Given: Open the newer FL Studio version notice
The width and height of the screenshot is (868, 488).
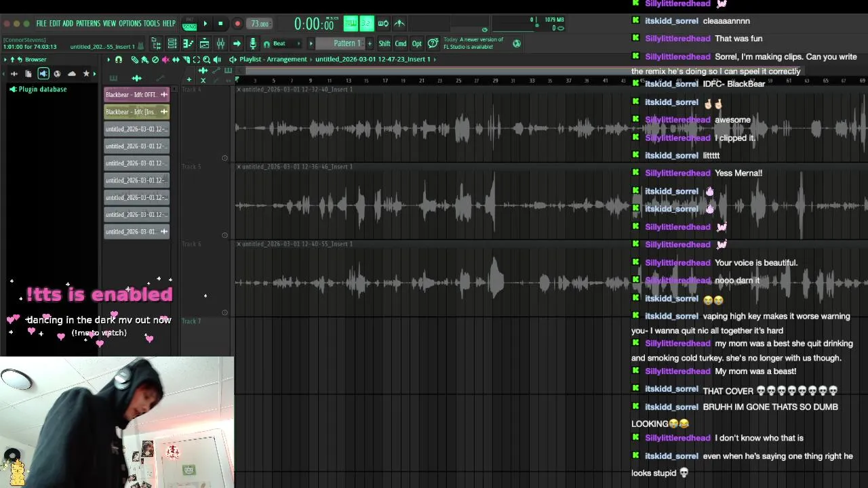Looking at the screenshot, I should [473, 43].
